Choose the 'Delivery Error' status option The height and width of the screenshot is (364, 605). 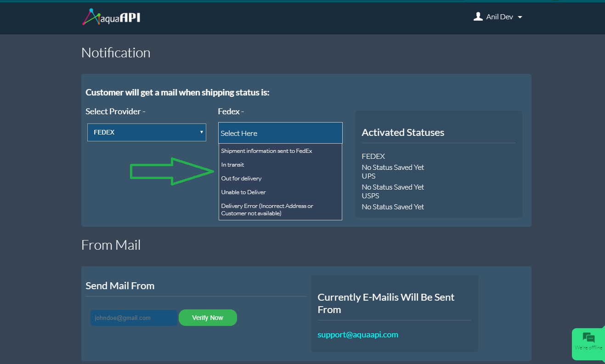pyautogui.click(x=280, y=209)
